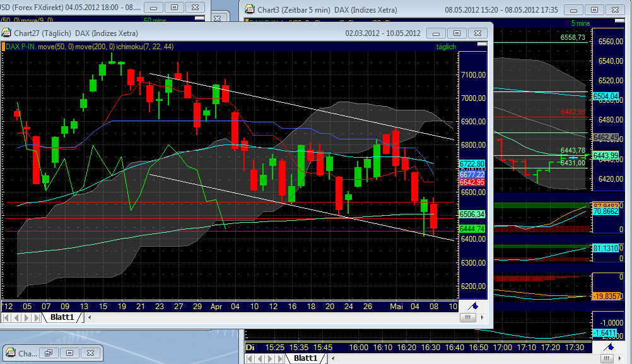Click red price tag 6642,95
This screenshot has width=632, height=364.
472,182
